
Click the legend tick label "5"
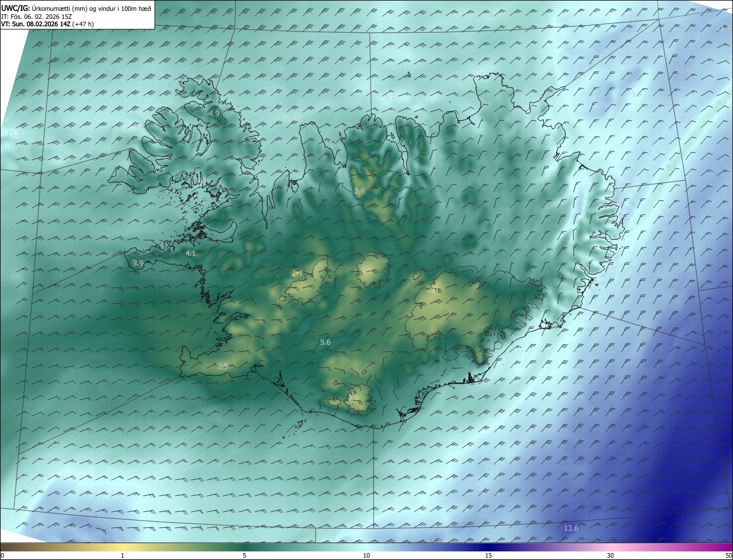click(x=245, y=555)
